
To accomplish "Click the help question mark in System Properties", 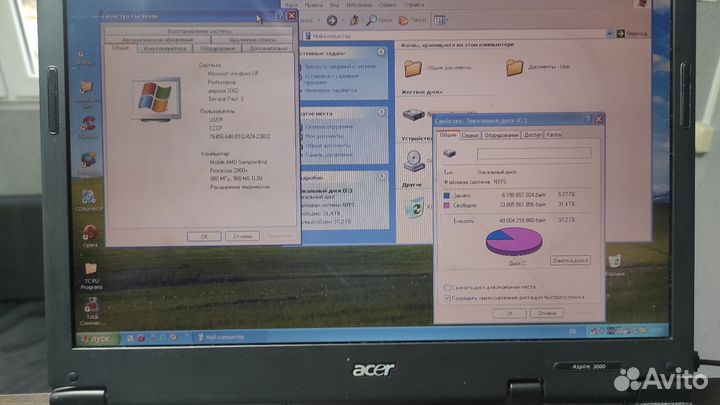I will click(280, 16).
